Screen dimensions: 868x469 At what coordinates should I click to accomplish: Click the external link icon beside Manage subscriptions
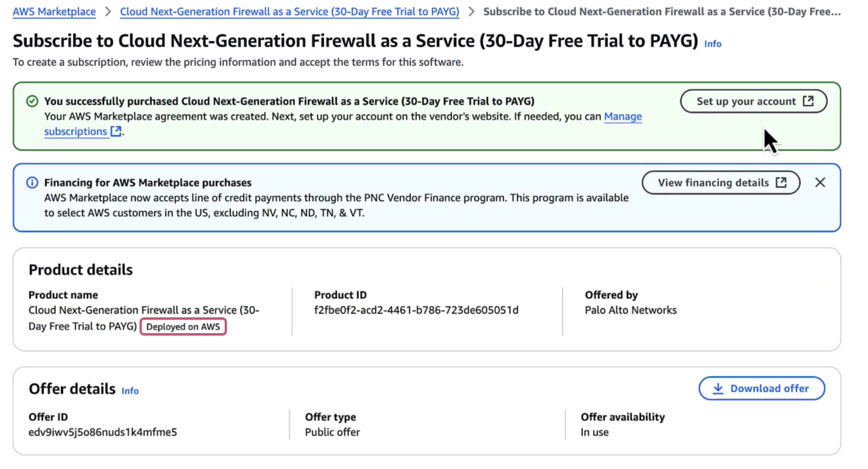pos(116,131)
